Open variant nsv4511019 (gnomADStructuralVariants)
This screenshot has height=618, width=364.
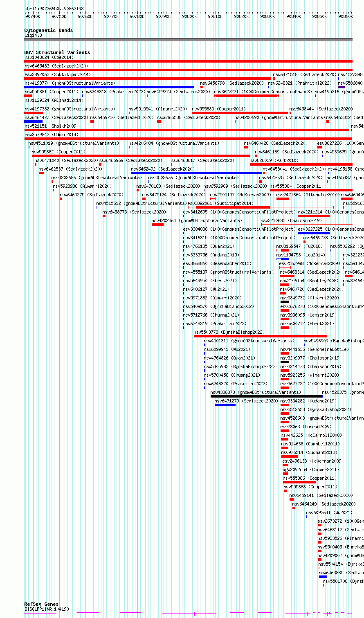coord(74,143)
